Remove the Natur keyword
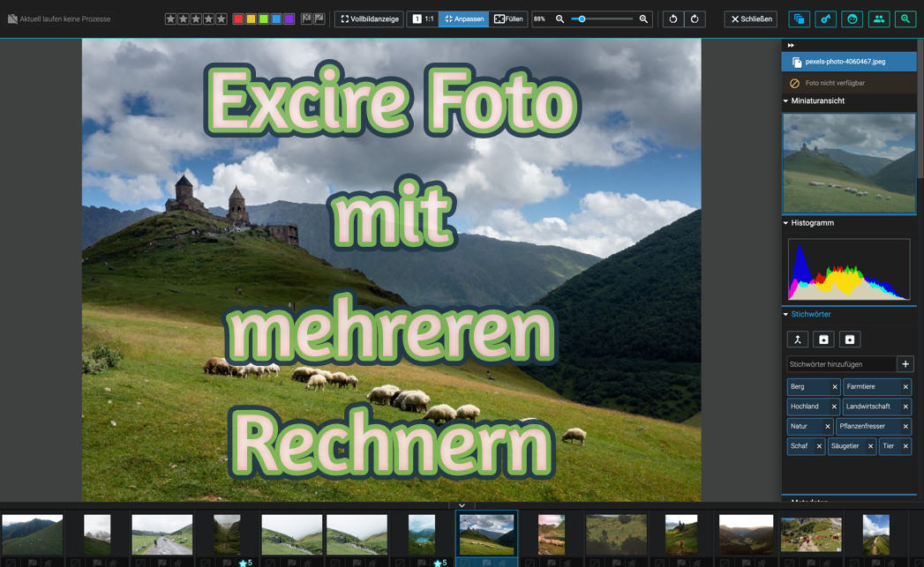The width and height of the screenshot is (924, 567). [827, 426]
